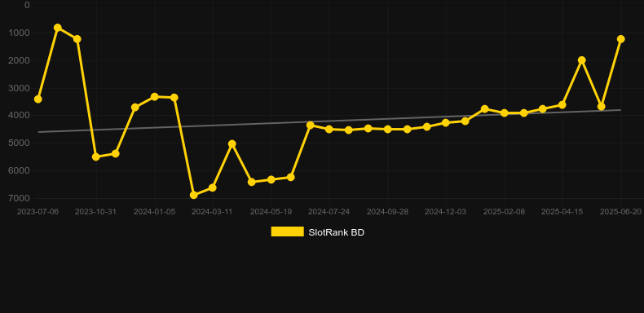Select the spike point near 5000 in spring 2024
644x313 pixels.
pos(232,143)
